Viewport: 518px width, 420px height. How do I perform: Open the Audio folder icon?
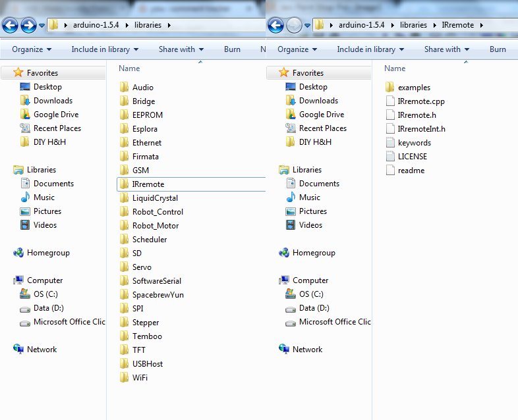point(124,87)
